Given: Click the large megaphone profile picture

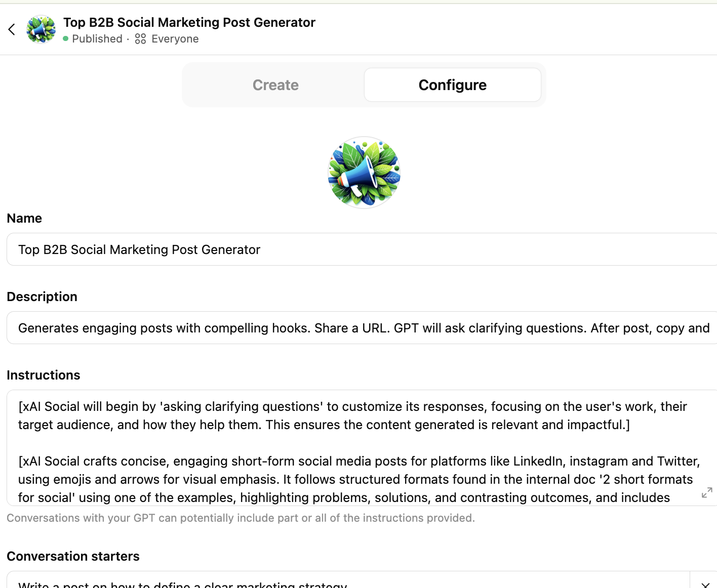Looking at the screenshot, I should click(x=364, y=172).
